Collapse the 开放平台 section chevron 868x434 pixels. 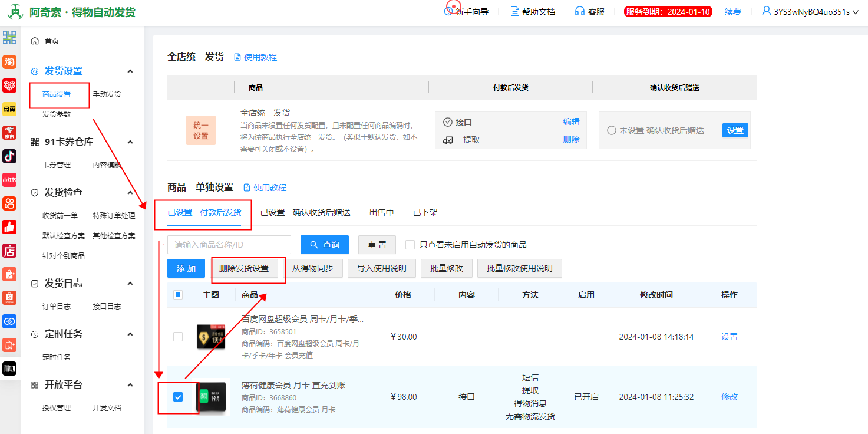(x=130, y=384)
